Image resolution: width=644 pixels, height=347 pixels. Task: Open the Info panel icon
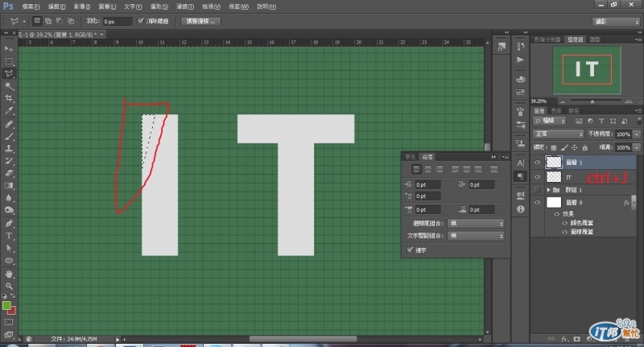(521, 209)
